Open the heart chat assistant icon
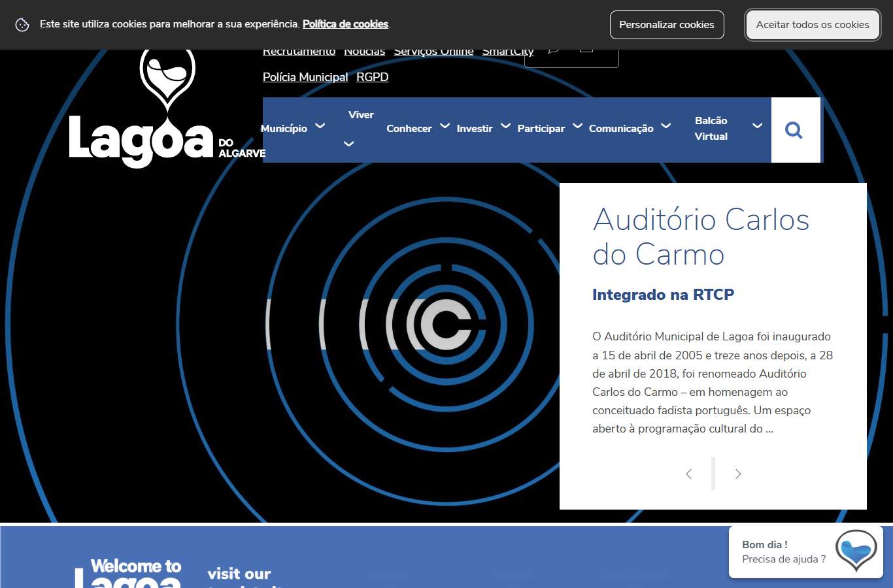The height and width of the screenshot is (588, 893). pyautogui.click(x=856, y=551)
